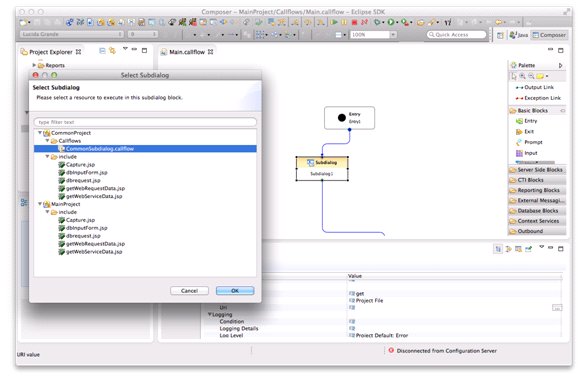Open the font size dropdown
This screenshot has width=580, height=377.
142,34
